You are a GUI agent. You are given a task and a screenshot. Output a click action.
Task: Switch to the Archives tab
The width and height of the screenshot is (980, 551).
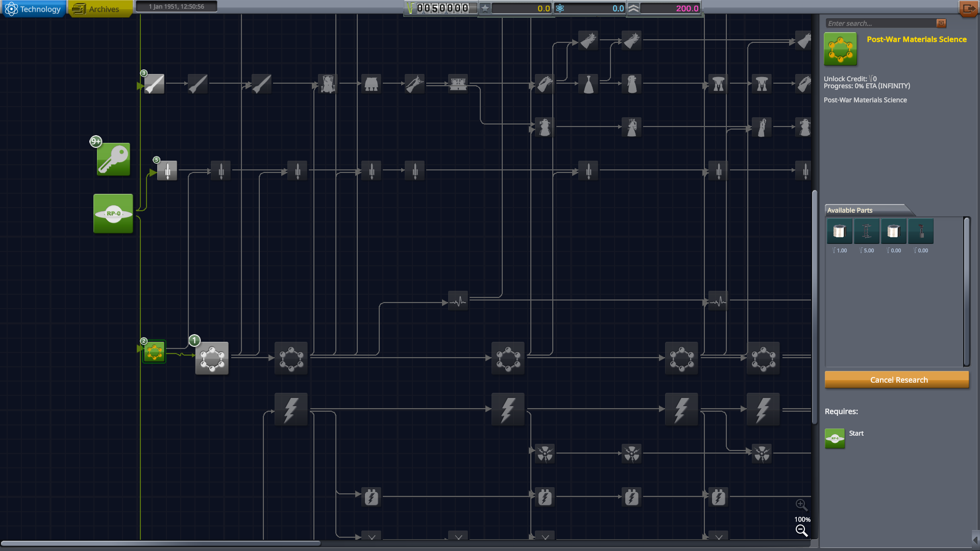click(x=100, y=9)
